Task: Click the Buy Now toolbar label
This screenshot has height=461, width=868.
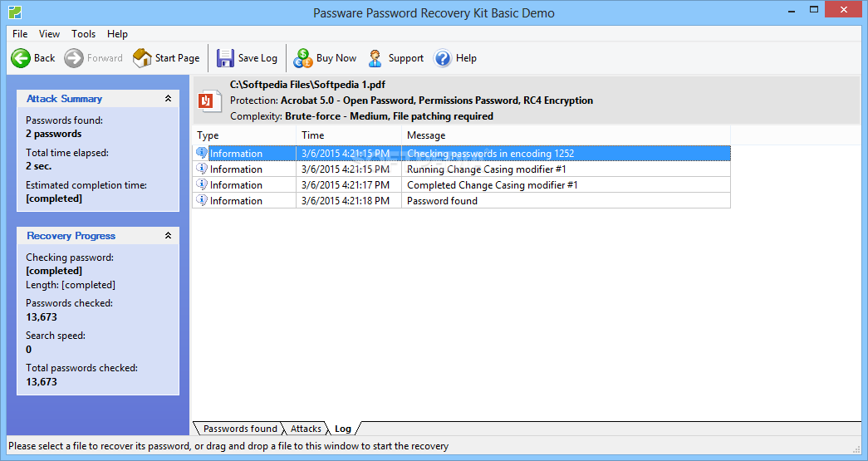Action: 336,58
